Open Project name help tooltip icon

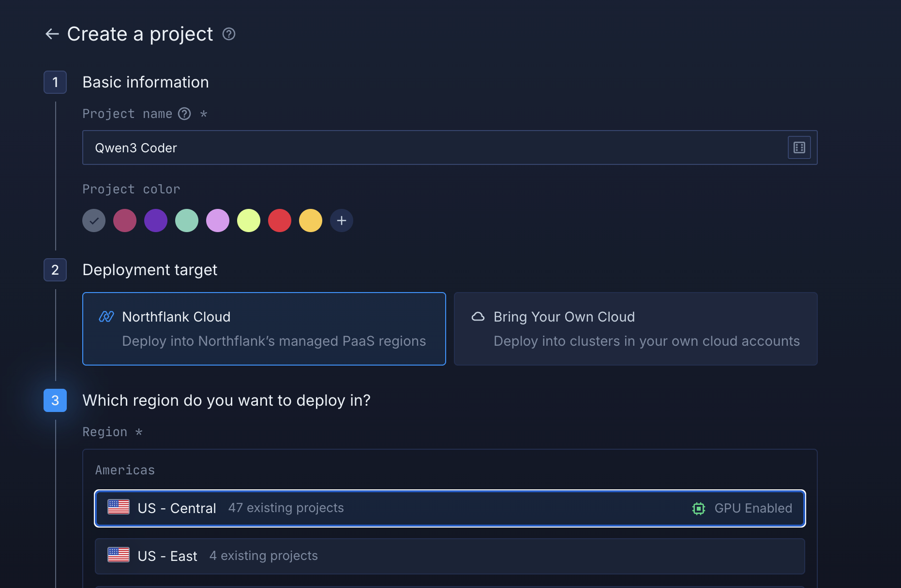click(x=184, y=114)
